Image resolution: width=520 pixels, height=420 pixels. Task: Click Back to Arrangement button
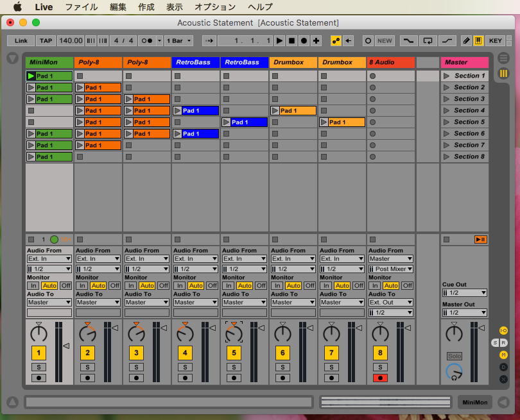click(481, 239)
